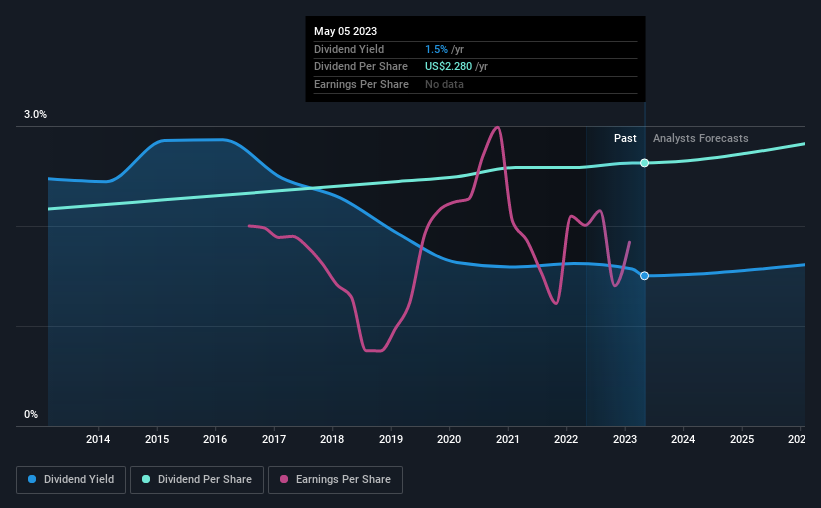821x508 pixels.
Task: Toggle the Dividend Yield legend button
Action: point(71,480)
